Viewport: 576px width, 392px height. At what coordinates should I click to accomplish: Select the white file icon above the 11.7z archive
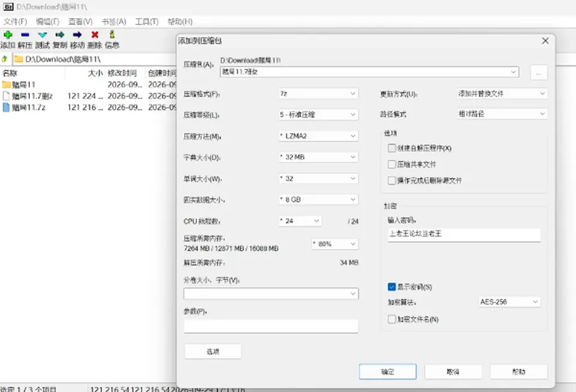pos(6,96)
